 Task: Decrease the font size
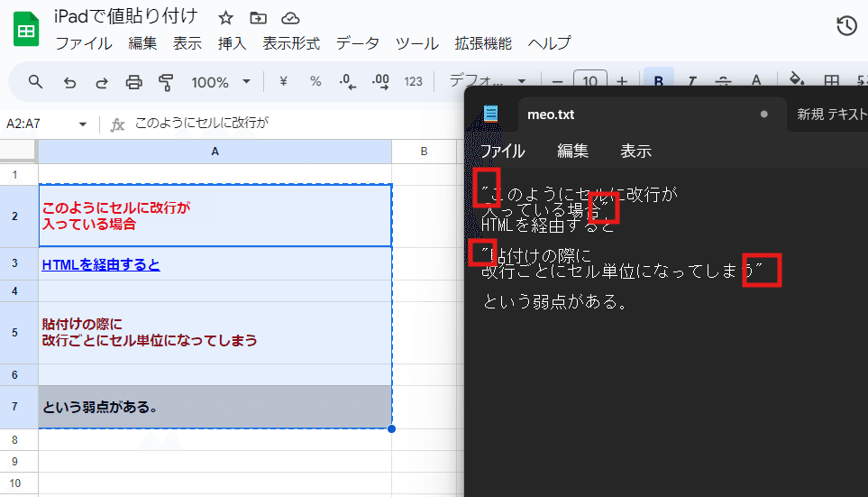[x=557, y=82]
